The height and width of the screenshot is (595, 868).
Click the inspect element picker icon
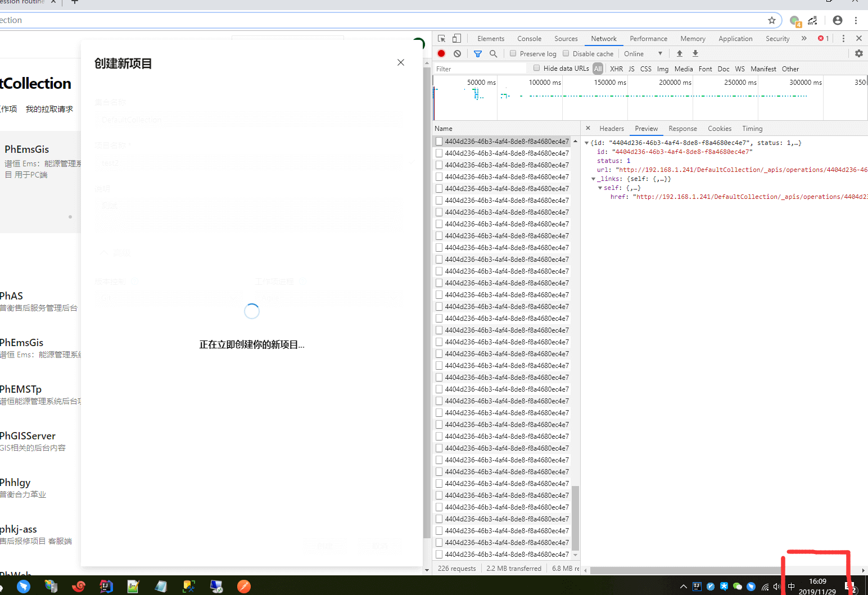[442, 38]
